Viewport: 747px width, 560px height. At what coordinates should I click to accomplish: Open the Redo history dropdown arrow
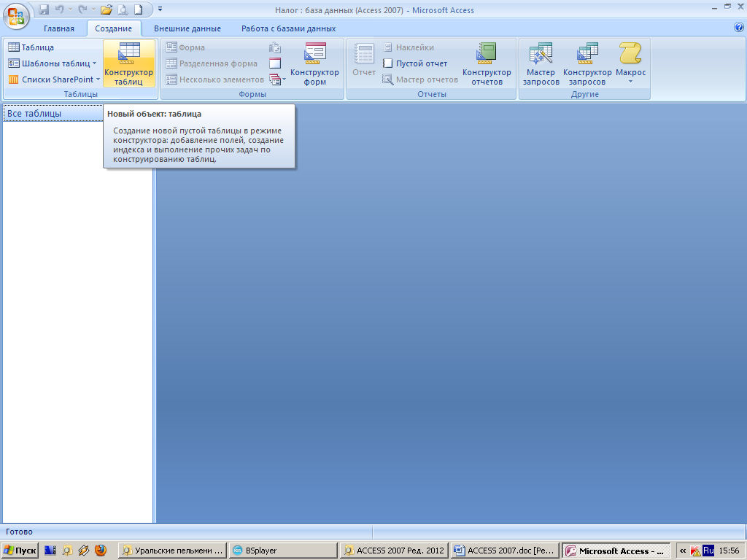click(x=94, y=9)
